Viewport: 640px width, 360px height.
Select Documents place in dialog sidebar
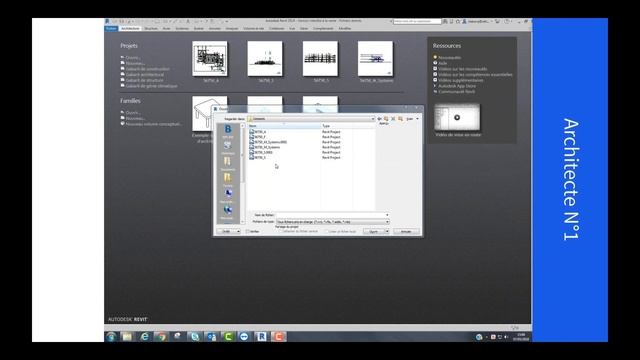(x=228, y=163)
